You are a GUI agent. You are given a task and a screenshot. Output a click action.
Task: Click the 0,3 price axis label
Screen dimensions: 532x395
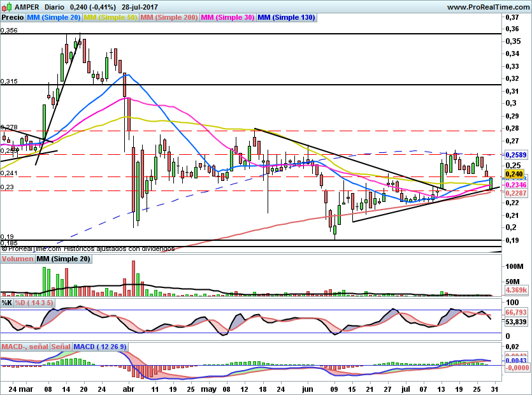511,103
